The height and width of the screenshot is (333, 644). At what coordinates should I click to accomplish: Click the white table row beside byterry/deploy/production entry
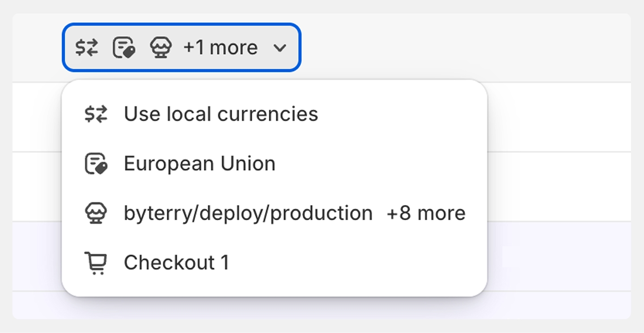pyautogui.click(x=559, y=187)
